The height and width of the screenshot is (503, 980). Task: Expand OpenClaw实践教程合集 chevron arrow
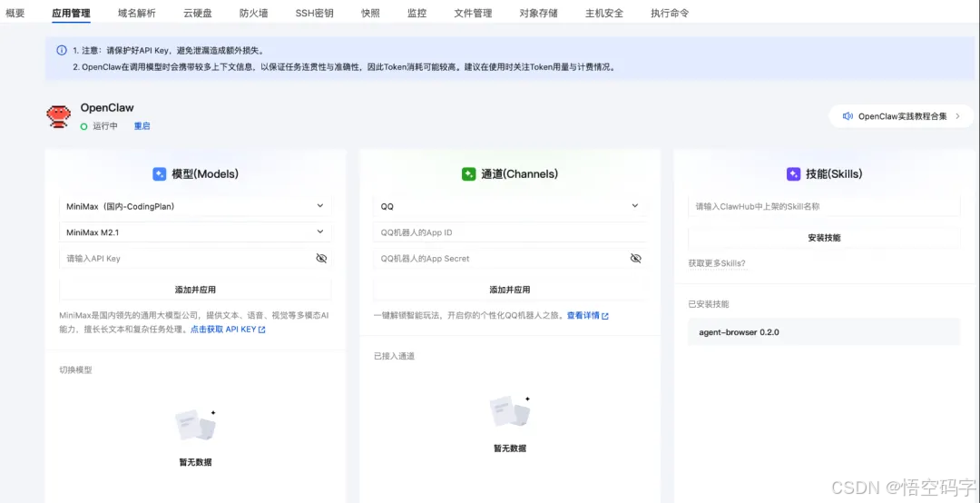click(x=957, y=116)
